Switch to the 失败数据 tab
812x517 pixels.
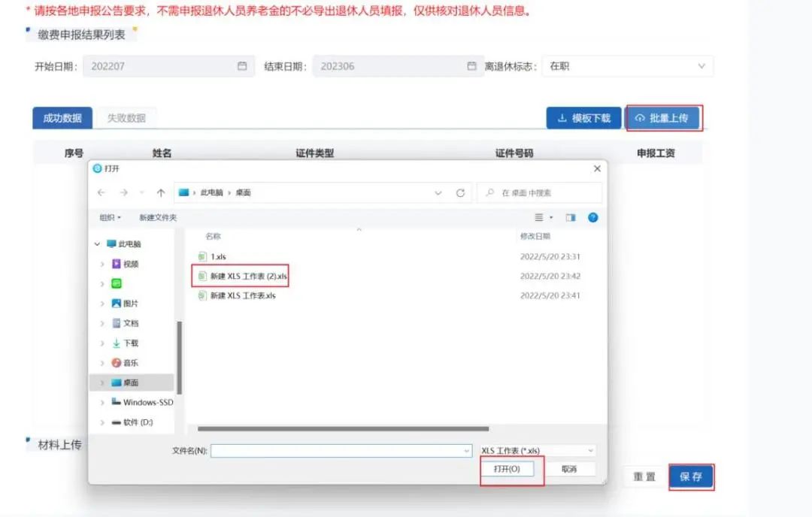126,118
